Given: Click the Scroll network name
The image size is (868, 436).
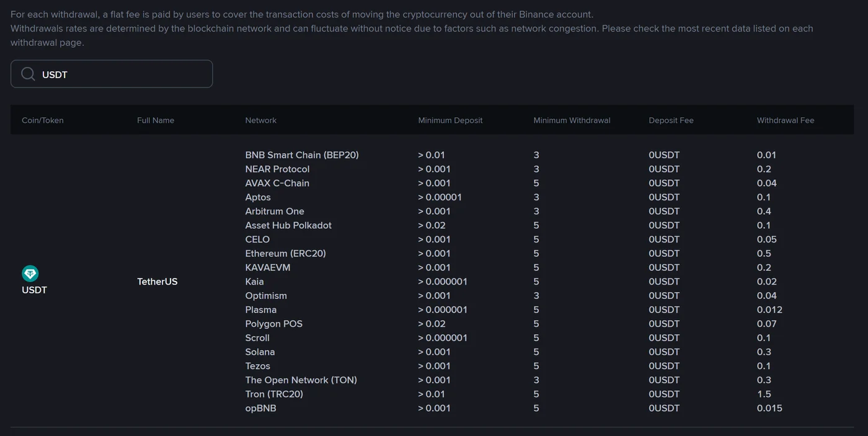Looking at the screenshot, I should click(x=257, y=338).
